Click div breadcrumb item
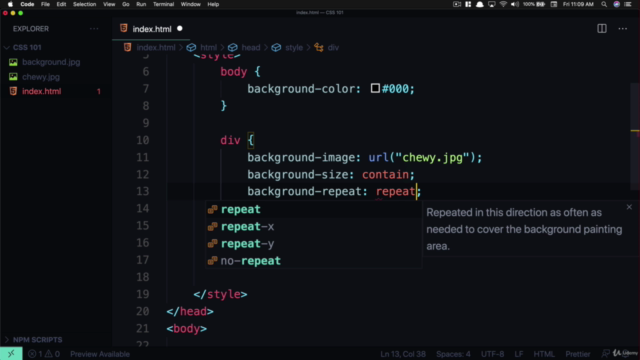 (x=333, y=47)
